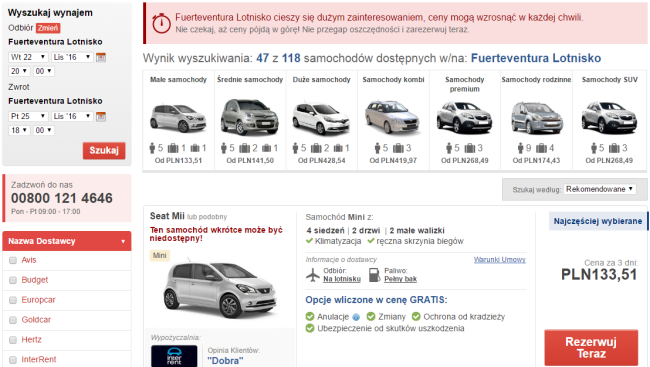Viewport: 650px width, 367px height.
Task: Click Fuerteventura Lotnisko in results heading
Action: pos(536,58)
